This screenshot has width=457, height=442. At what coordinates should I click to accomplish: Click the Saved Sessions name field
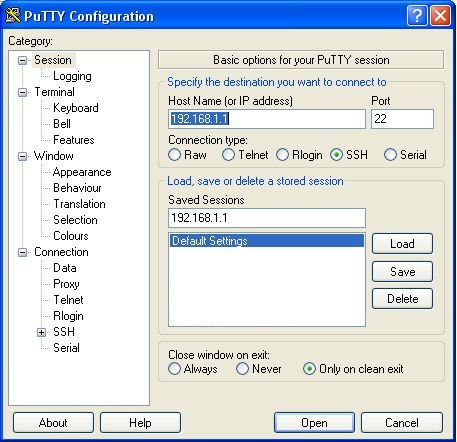[x=267, y=218]
